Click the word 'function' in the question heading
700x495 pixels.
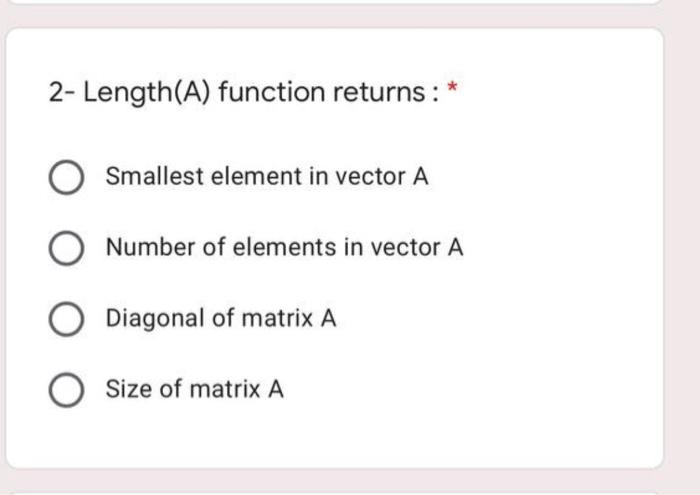[x=271, y=92]
